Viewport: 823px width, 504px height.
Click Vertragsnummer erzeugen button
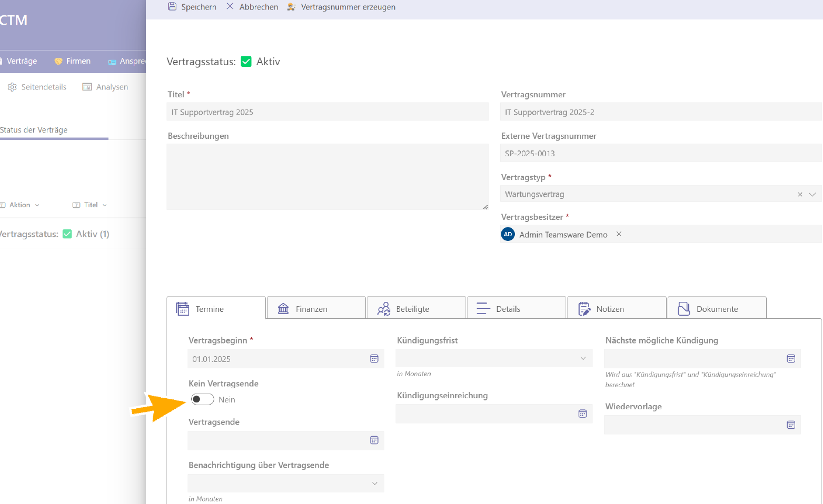(x=348, y=7)
